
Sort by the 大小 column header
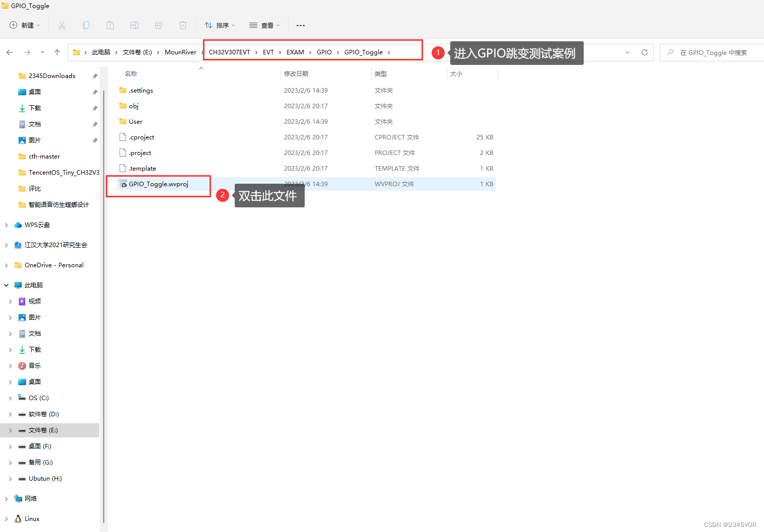tap(456, 74)
